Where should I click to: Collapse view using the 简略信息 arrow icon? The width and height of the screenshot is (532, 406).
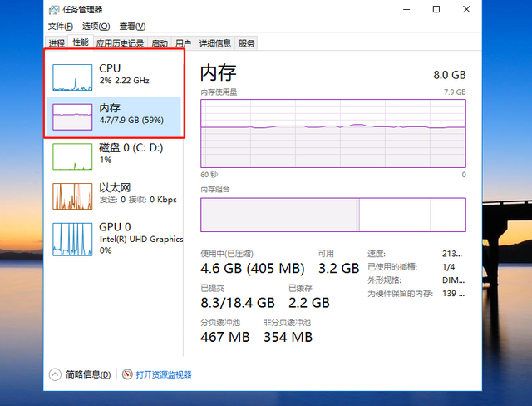[55, 374]
